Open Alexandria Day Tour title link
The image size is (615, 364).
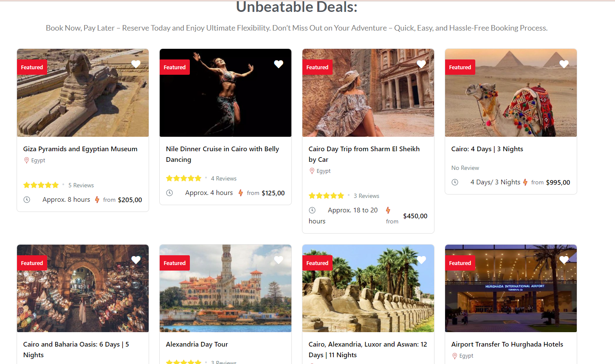197,344
